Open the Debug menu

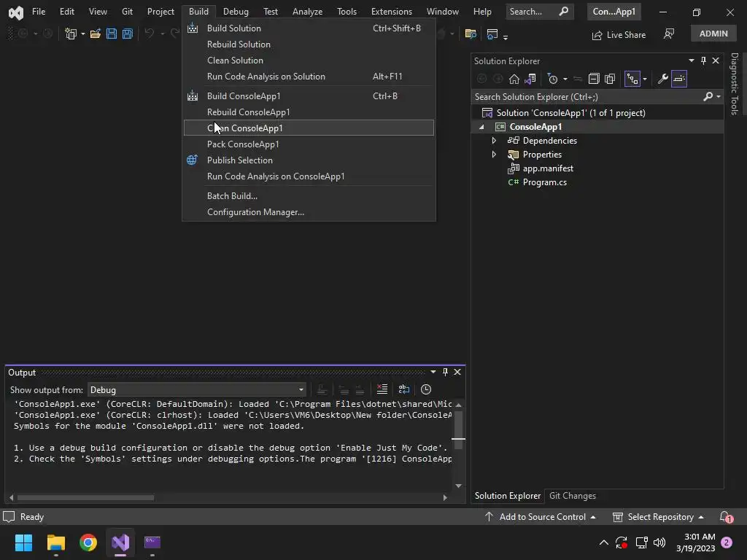236,12
